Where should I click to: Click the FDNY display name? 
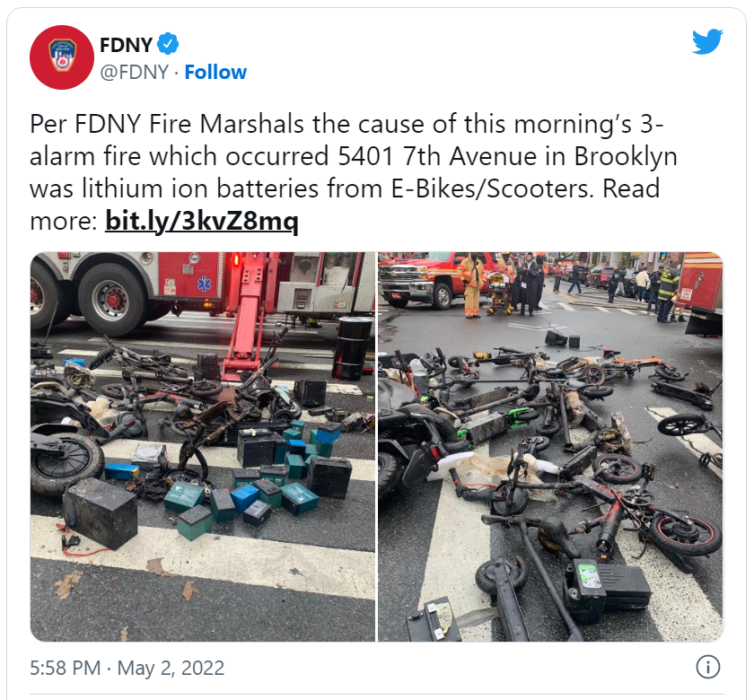point(126,45)
